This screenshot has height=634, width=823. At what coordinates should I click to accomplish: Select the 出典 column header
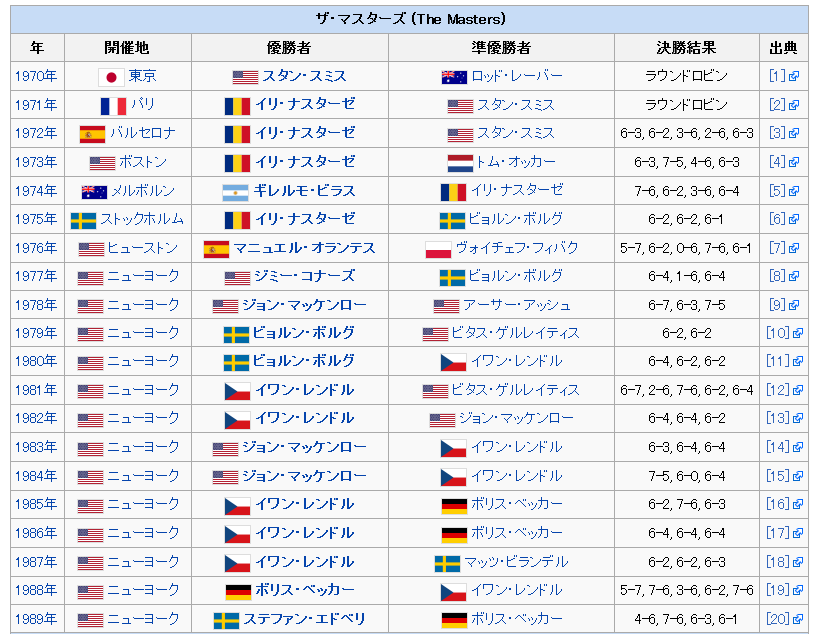(784, 48)
